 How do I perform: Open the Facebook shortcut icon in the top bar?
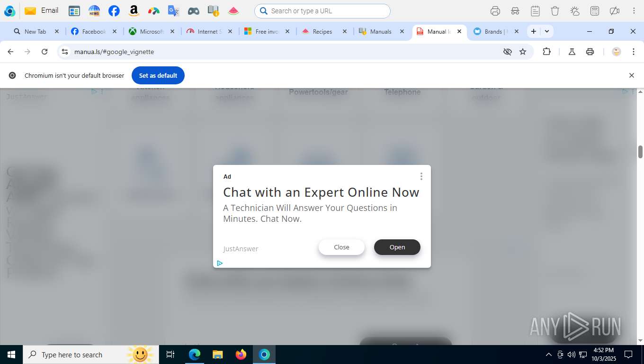[114, 11]
